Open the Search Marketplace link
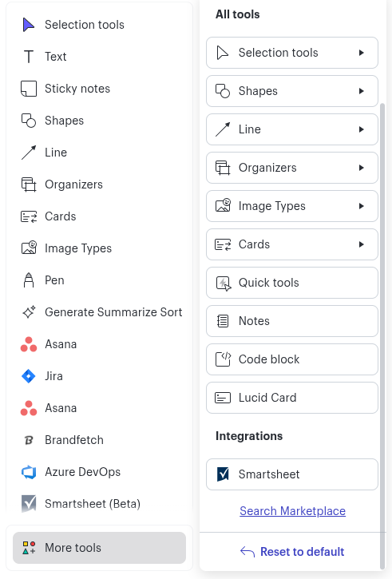 pos(292,511)
